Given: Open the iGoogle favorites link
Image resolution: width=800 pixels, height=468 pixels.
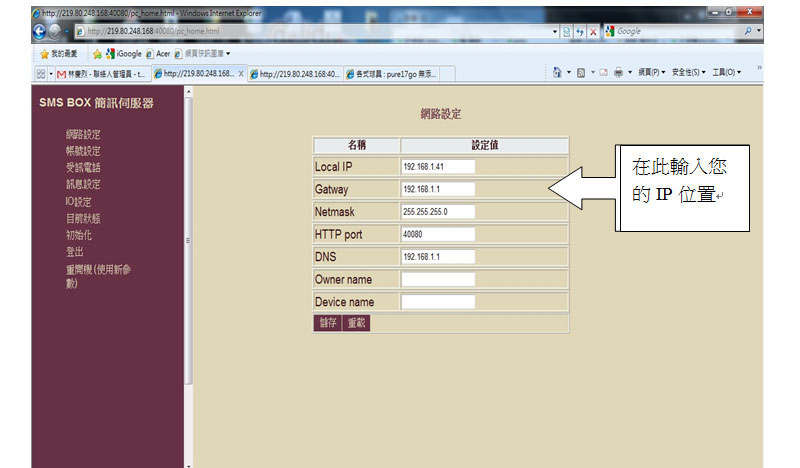Looking at the screenshot, I should coord(124,54).
